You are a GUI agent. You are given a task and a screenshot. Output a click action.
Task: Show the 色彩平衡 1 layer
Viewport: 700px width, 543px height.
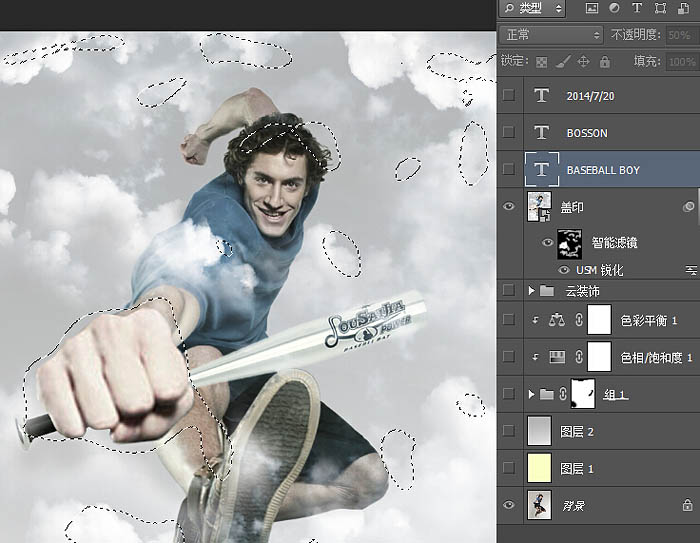pyautogui.click(x=508, y=320)
